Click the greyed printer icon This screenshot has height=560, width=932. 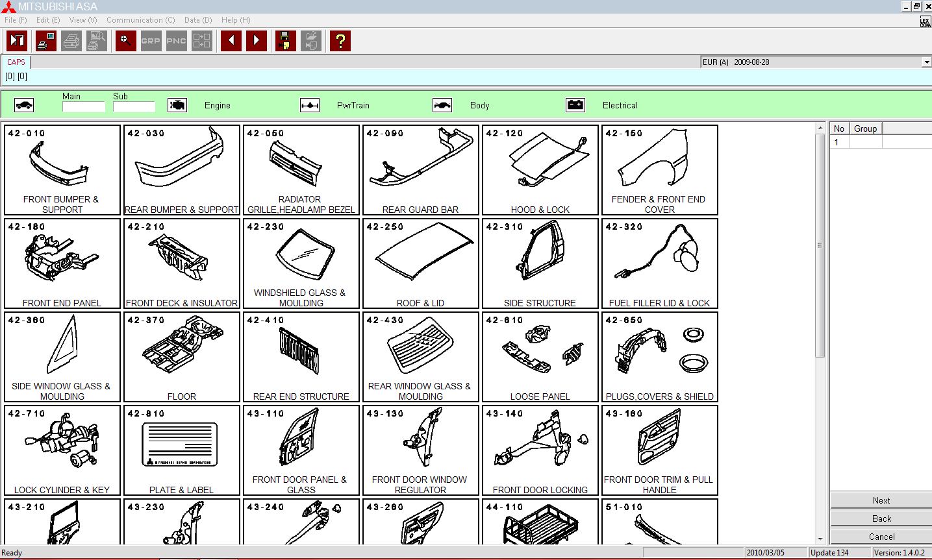pyautogui.click(x=71, y=41)
